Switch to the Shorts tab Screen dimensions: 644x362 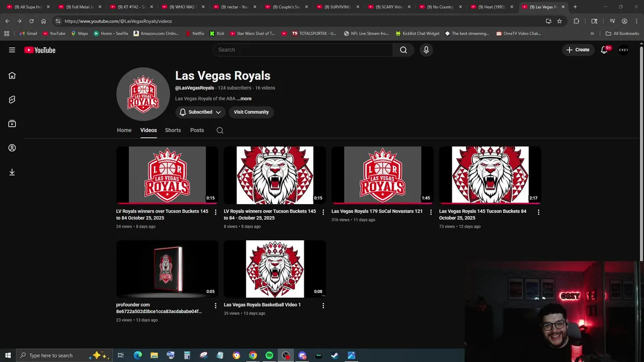click(x=173, y=130)
